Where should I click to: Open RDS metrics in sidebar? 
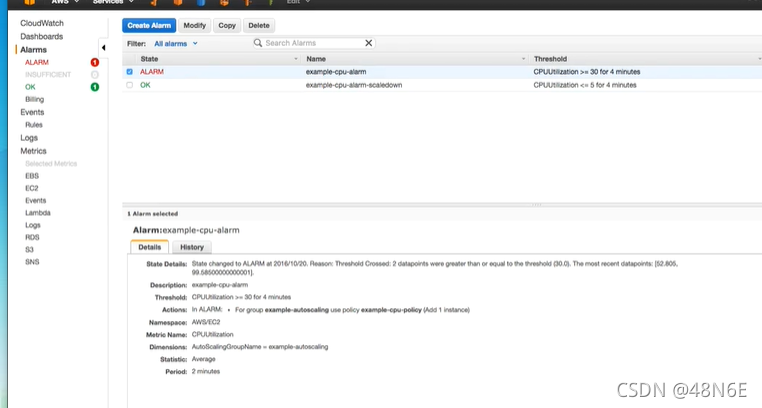point(32,237)
